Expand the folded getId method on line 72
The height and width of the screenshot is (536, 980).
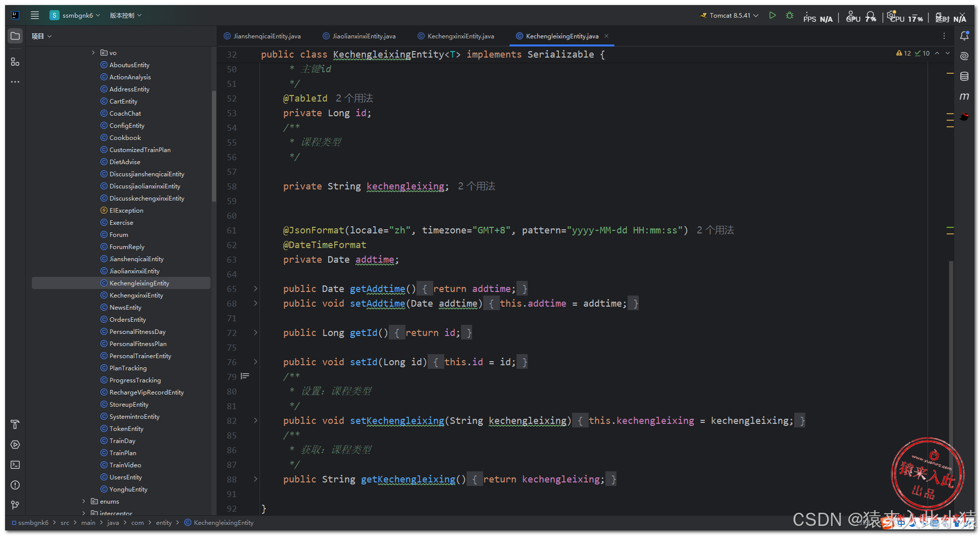(255, 332)
